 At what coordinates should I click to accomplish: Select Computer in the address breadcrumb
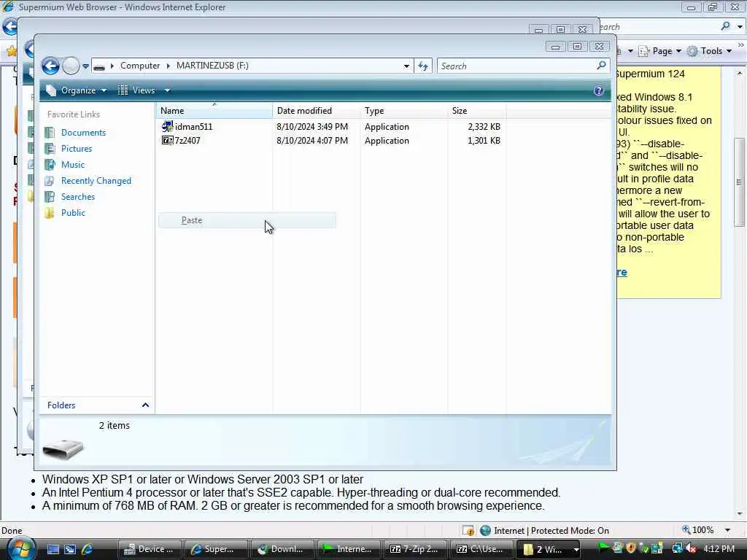tap(139, 66)
